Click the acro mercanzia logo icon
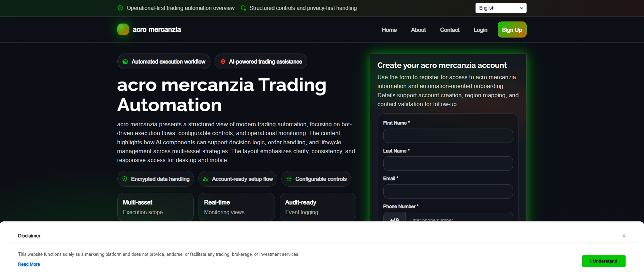 click(123, 29)
